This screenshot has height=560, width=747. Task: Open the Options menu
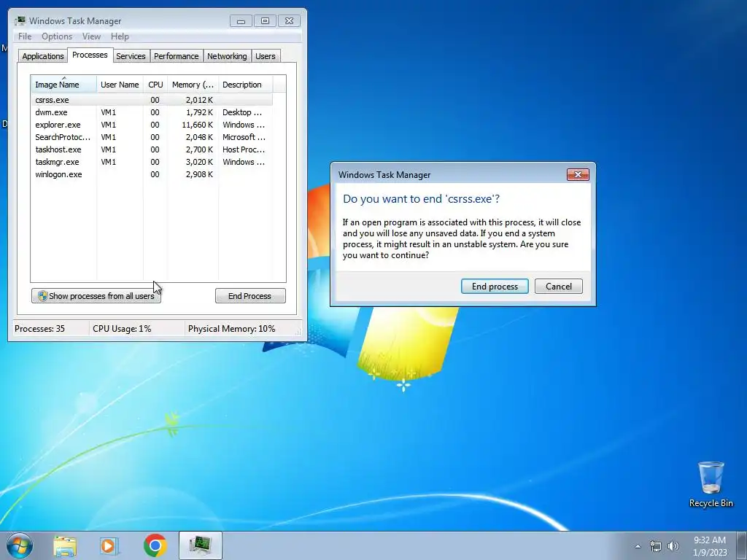click(x=57, y=36)
